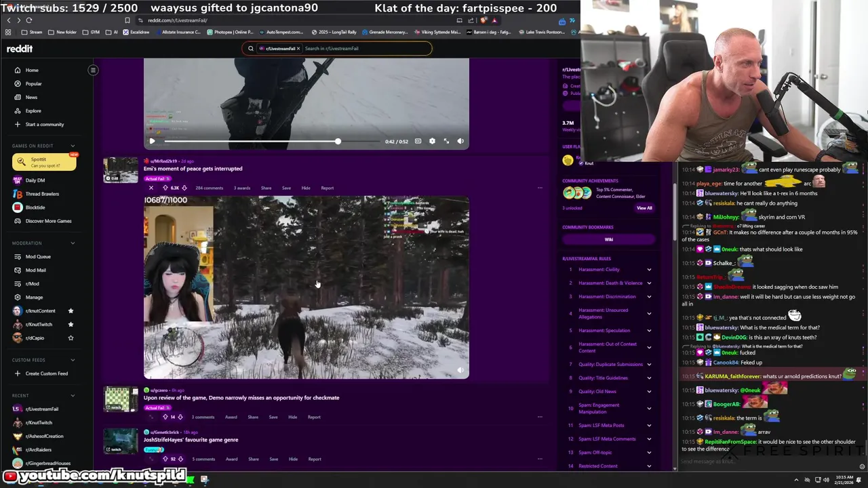This screenshot has height=488, width=868.
Task: Open the 284 comments link
Action: click(209, 188)
